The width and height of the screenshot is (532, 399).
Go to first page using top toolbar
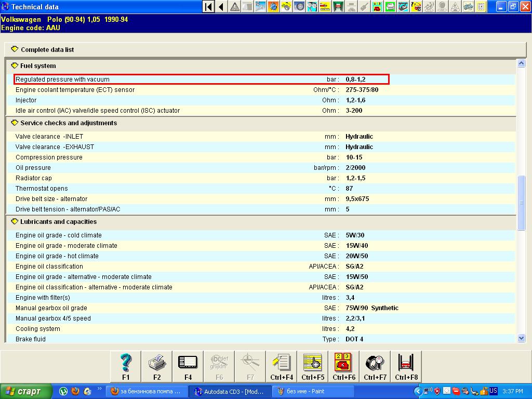pyautogui.click(x=208, y=7)
